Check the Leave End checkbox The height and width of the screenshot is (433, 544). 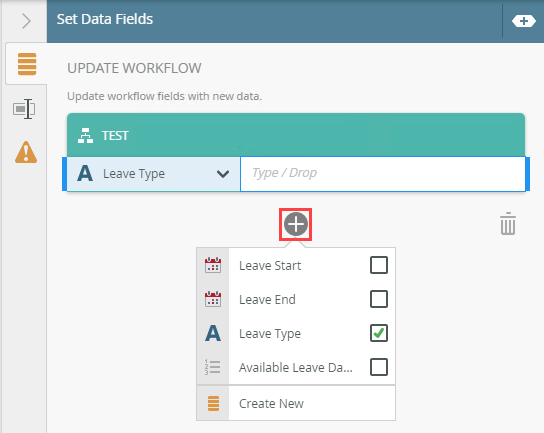click(x=379, y=299)
